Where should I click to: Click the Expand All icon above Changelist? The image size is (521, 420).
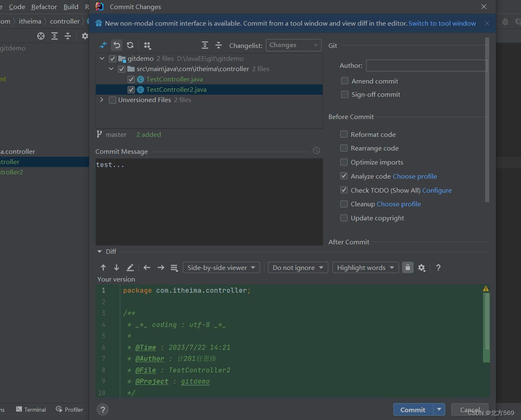point(205,45)
